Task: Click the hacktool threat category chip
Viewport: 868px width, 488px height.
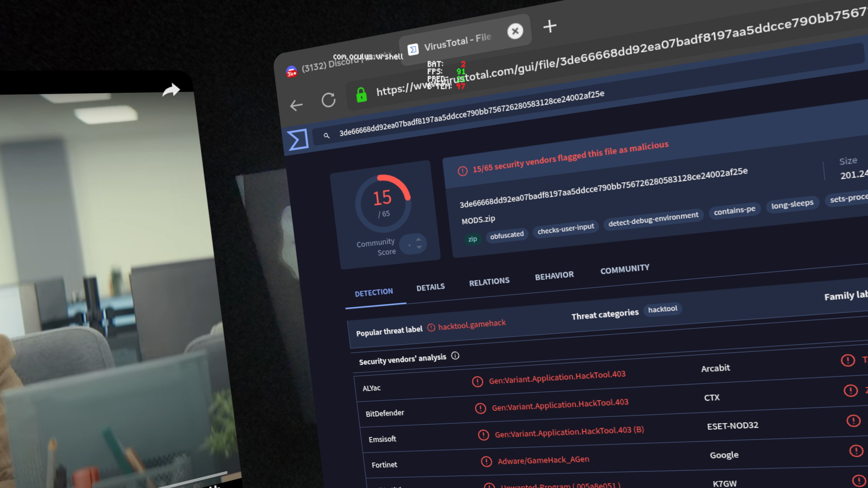Action: coord(662,309)
